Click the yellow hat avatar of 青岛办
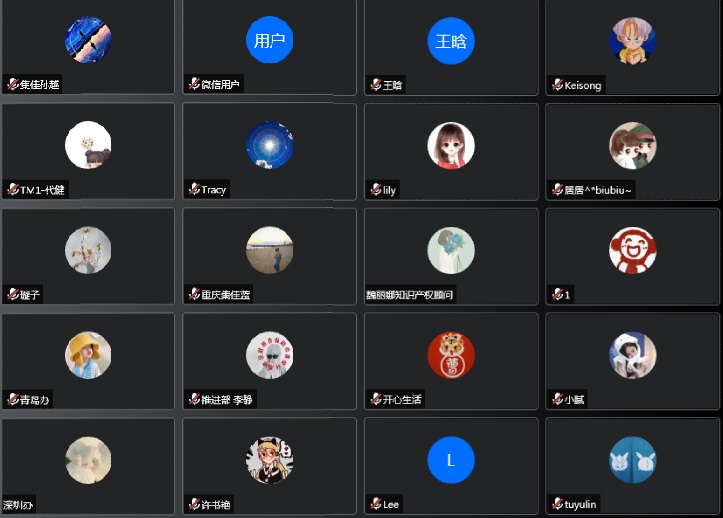The image size is (723, 518). click(88, 355)
